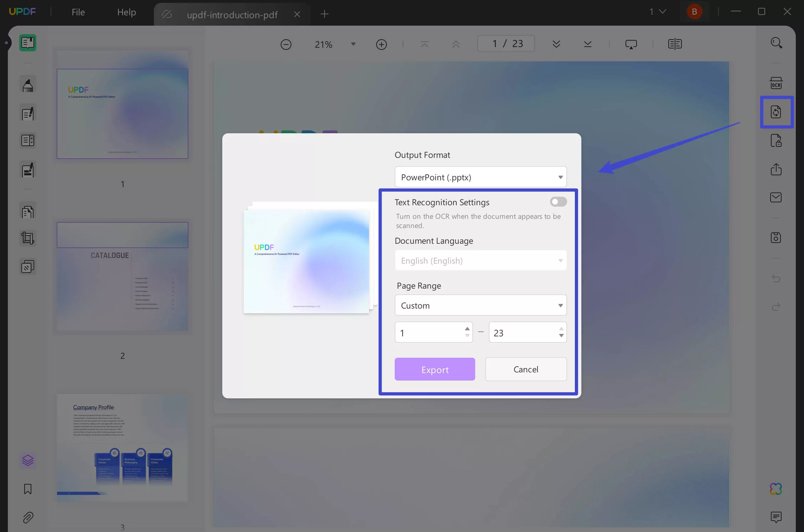Open the Help menu
The height and width of the screenshot is (532, 804).
point(126,12)
